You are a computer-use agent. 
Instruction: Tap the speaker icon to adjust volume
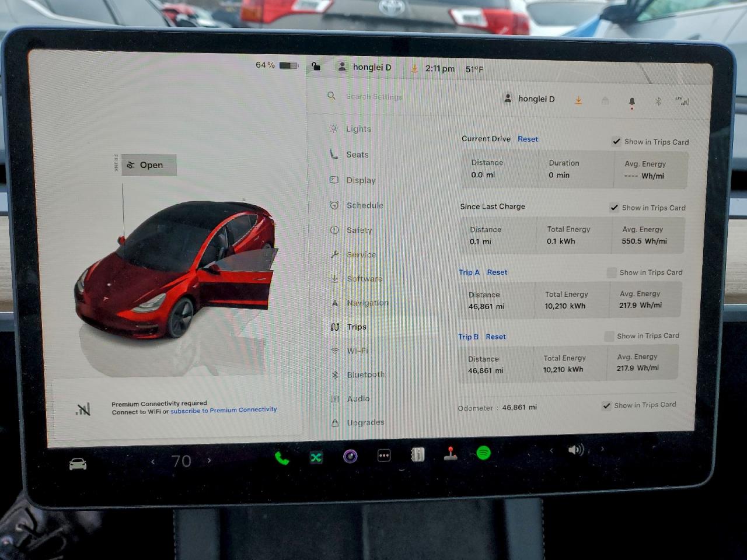click(576, 450)
